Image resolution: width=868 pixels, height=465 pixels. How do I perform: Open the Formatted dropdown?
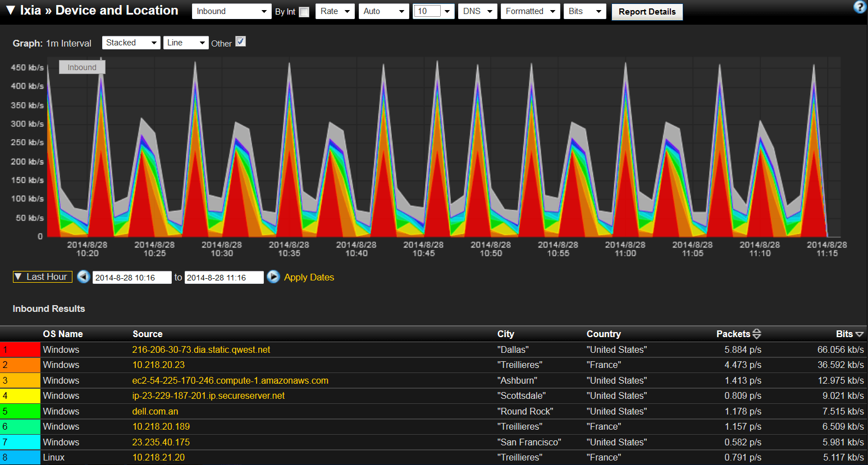click(x=531, y=11)
